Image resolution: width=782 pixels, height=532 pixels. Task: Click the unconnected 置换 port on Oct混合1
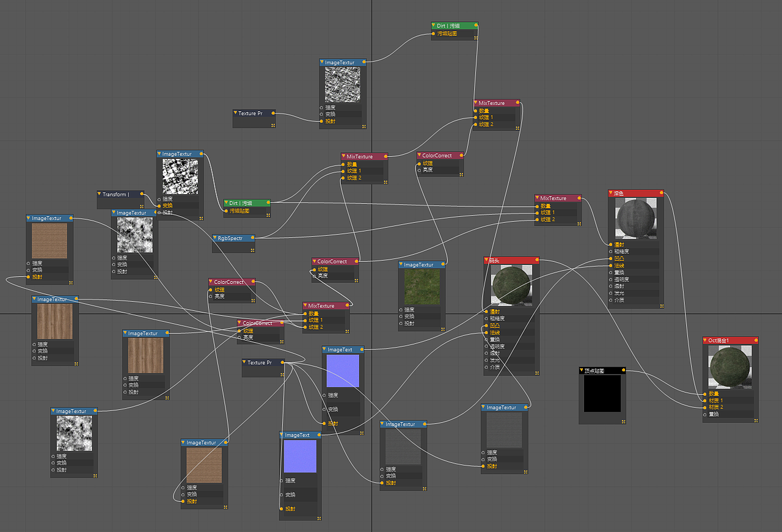click(704, 414)
